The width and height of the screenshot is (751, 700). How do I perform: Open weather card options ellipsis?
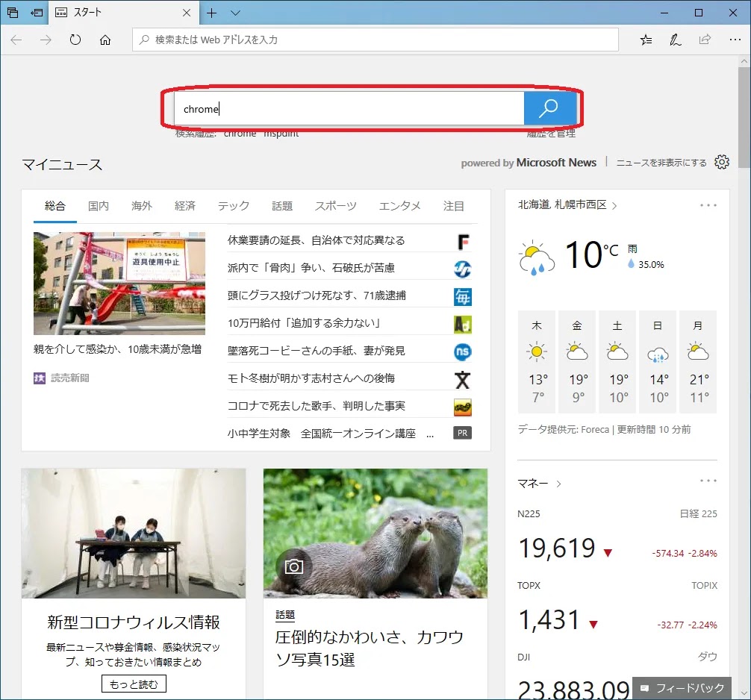(708, 205)
